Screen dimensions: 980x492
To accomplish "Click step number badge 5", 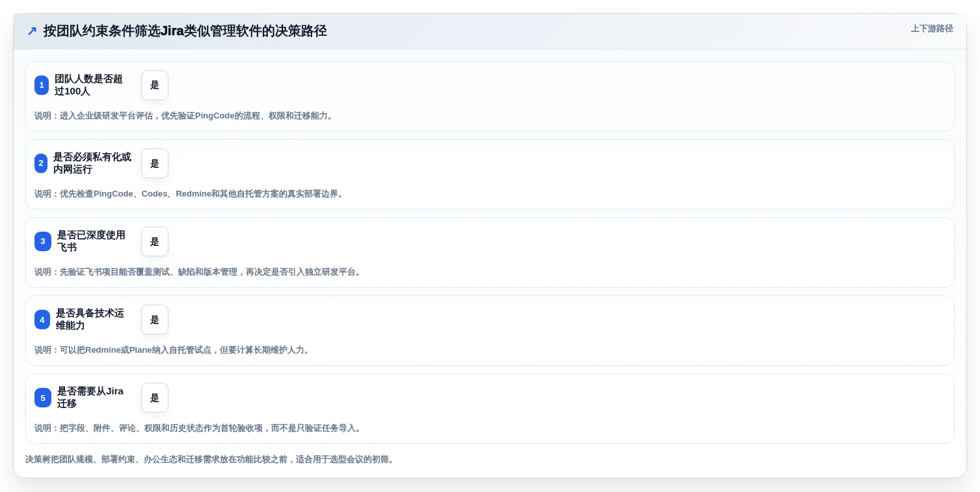I will [x=43, y=398].
